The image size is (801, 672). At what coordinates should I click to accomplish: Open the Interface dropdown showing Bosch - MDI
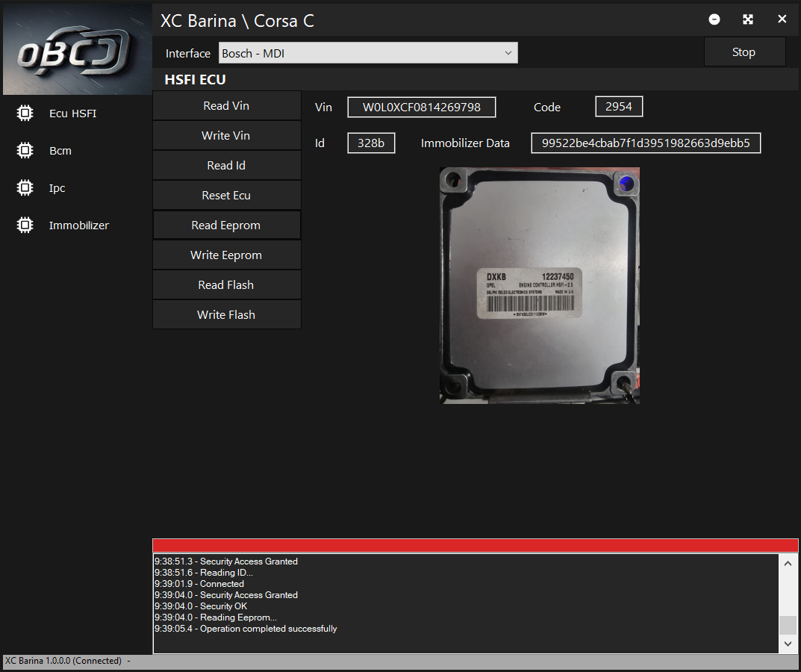click(368, 53)
